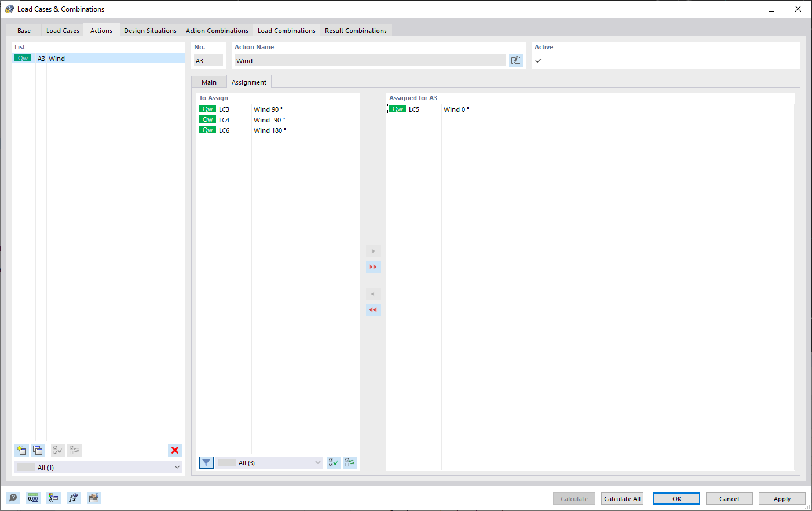Open the units and decimal places icon
The width and height of the screenshot is (812, 511).
(33, 498)
